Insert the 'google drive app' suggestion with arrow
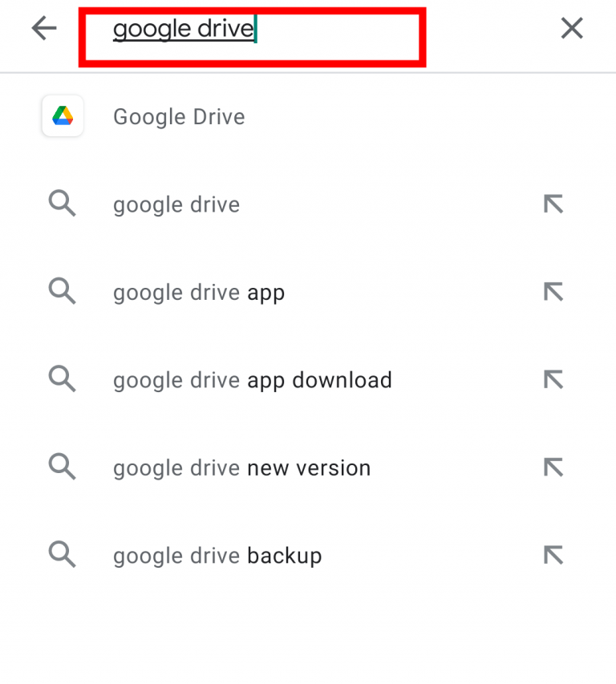 552,292
